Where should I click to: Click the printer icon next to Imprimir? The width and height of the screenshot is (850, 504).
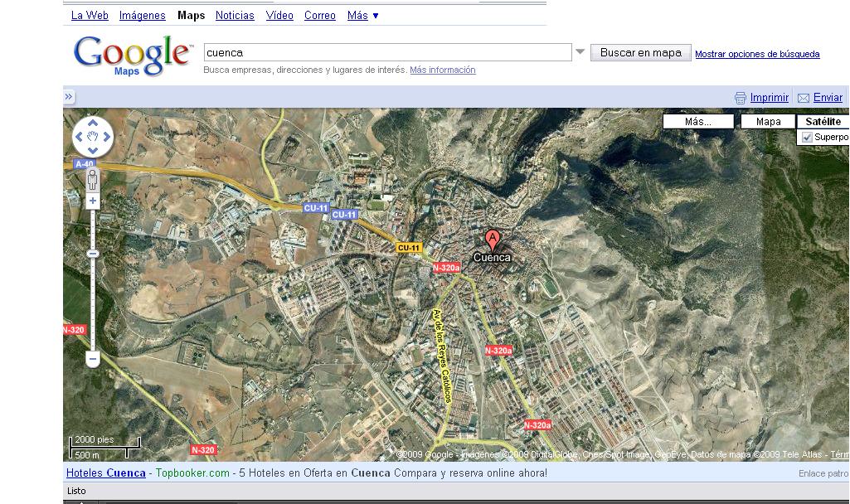tap(740, 98)
